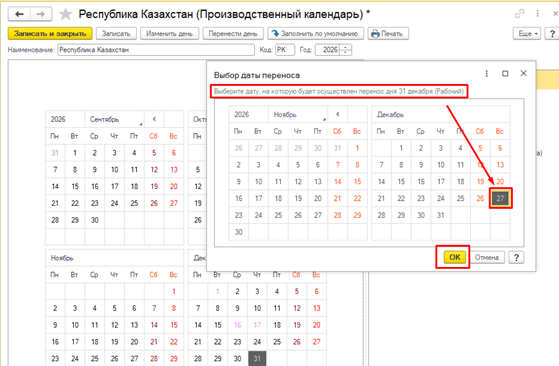Select November 1 in the lower main calendar

(174, 292)
